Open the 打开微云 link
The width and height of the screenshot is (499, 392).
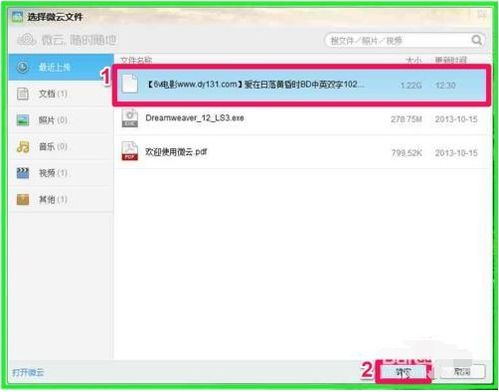[28, 372]
